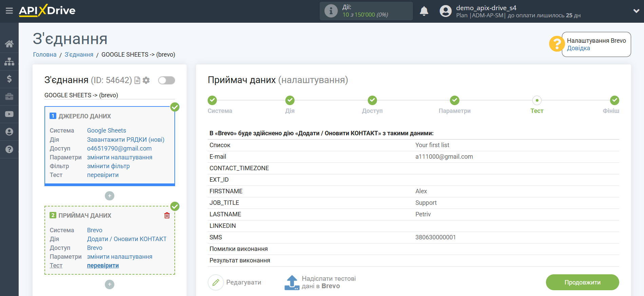Image resolution: width=644 pixels, height=296 pixels.
Task: Delete the data receiver block
Action: tap(167, 215)
